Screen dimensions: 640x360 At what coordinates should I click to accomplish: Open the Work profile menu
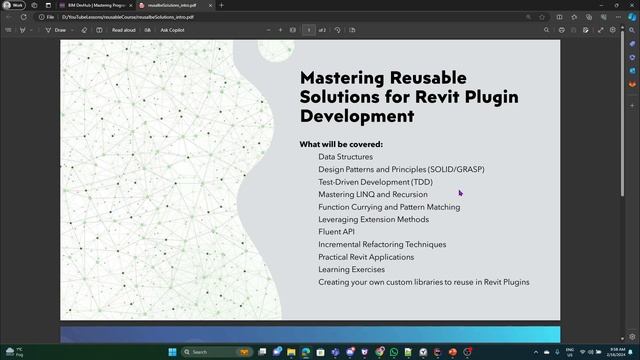[x=14, y=5]
